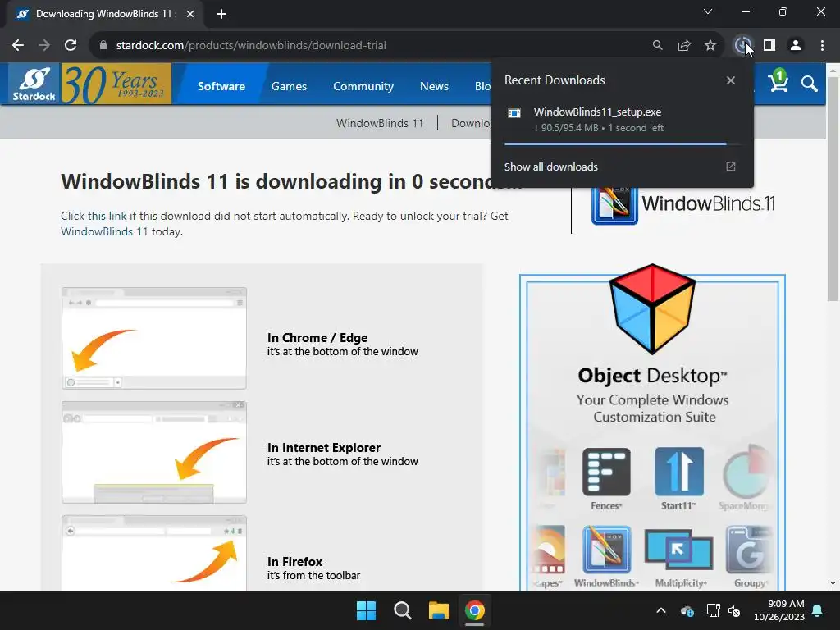
Task: Open a new browser tab
Action: [221, 14]
